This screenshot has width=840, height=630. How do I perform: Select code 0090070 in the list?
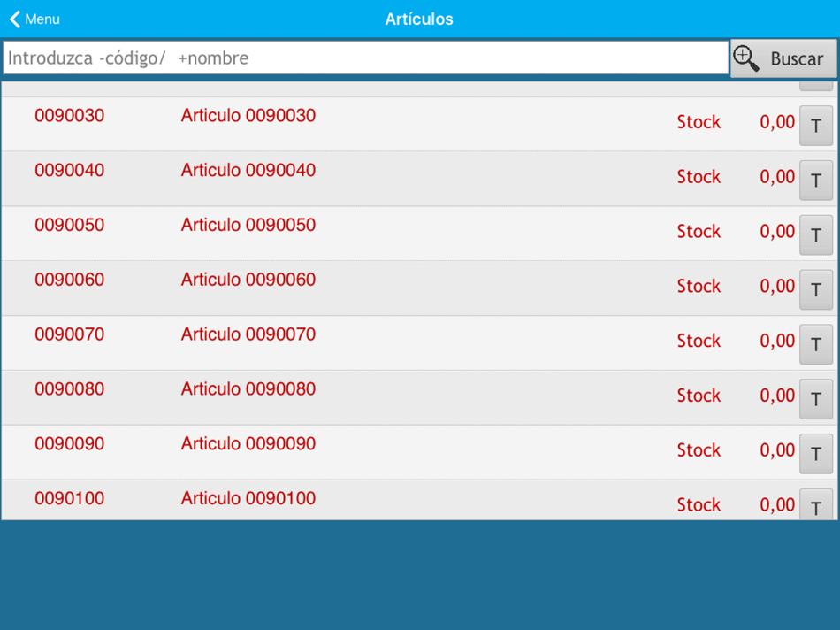coord(70,334)
